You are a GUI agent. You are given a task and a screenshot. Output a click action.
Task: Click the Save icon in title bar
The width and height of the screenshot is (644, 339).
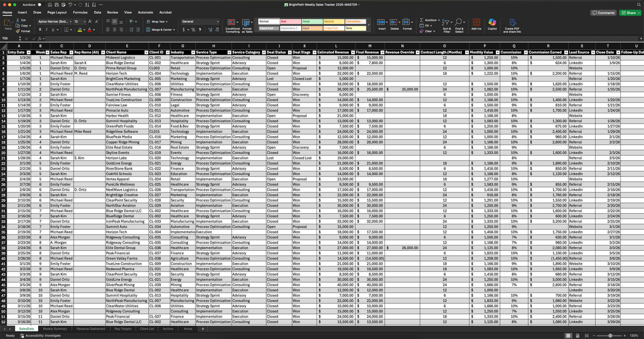point(56,4)
